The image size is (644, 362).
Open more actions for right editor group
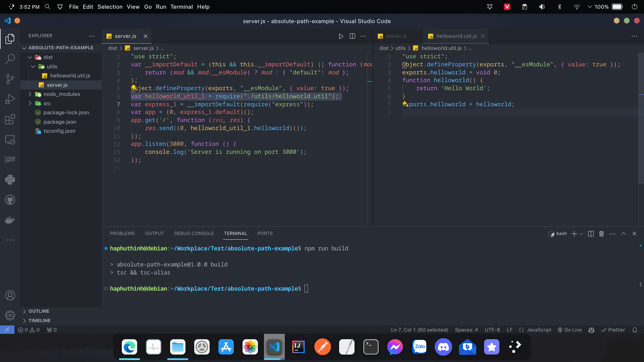click(634, 36)
